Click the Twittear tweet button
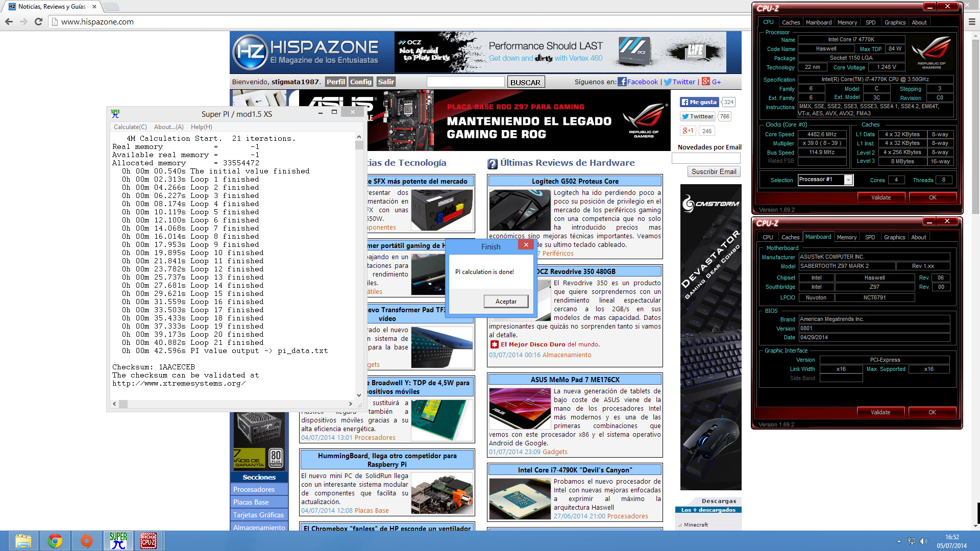Screen dimensions: 980x551 tap(698, 116)
